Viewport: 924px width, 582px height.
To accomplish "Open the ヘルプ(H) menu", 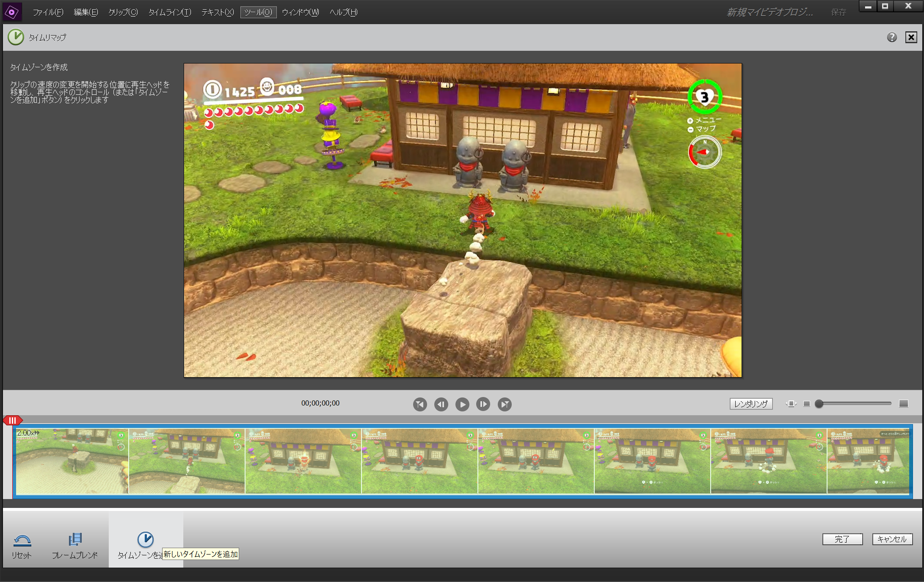I will tap(344, 12).
